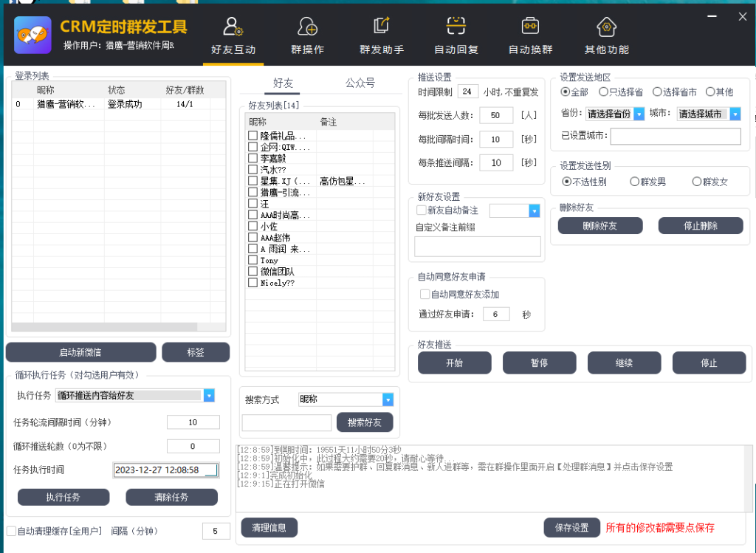Viewport: 756px width, 553px height.
Task: Minimize the window with the dash icon
Action: click(711, 16)
